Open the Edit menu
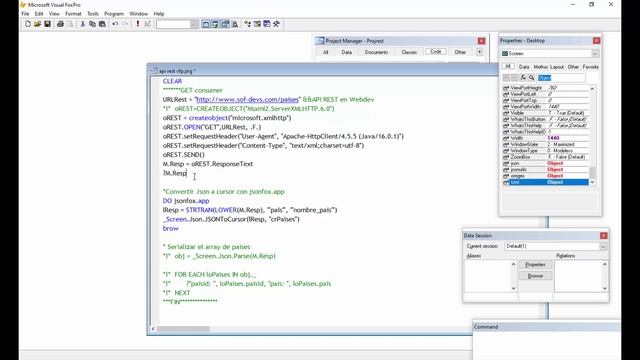This screenshot has height=360, width=640. click(39, 14)
